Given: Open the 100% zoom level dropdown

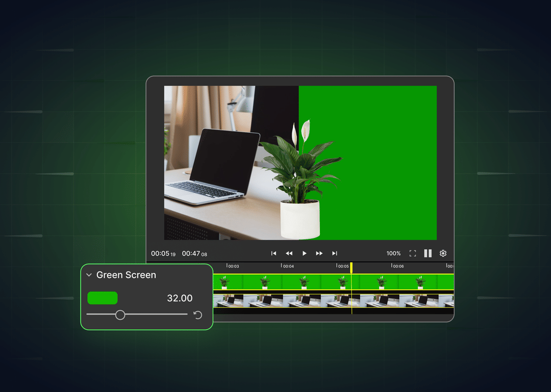Looking at the screenshot, I should tap(393, 253).
